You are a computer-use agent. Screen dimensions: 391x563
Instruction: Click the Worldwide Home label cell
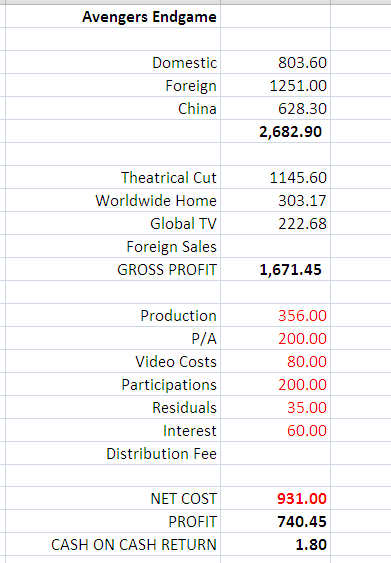coord(113,200)
